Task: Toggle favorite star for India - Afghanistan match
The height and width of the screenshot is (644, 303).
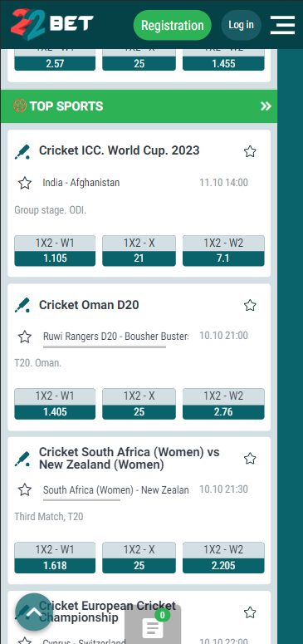Action: tap(25, 183)
